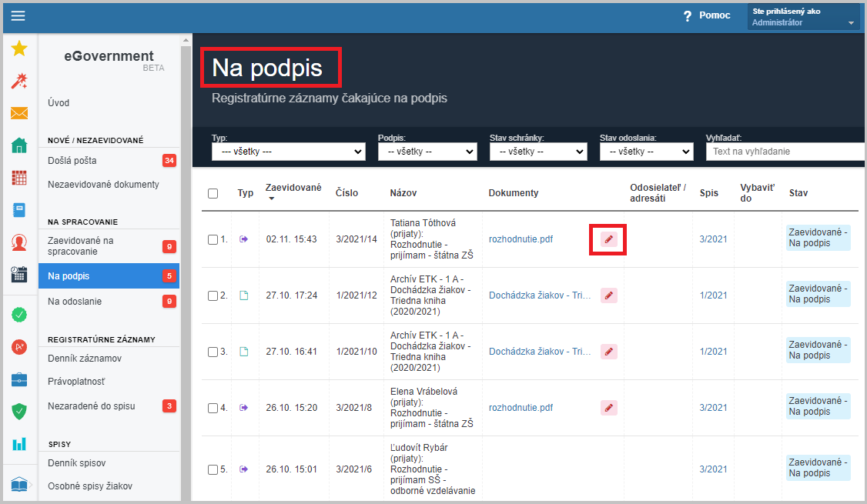Viewport: 867px width, 504px height.
Task: Open the blue open-book sidebar icon
Action: click(19, 484)
